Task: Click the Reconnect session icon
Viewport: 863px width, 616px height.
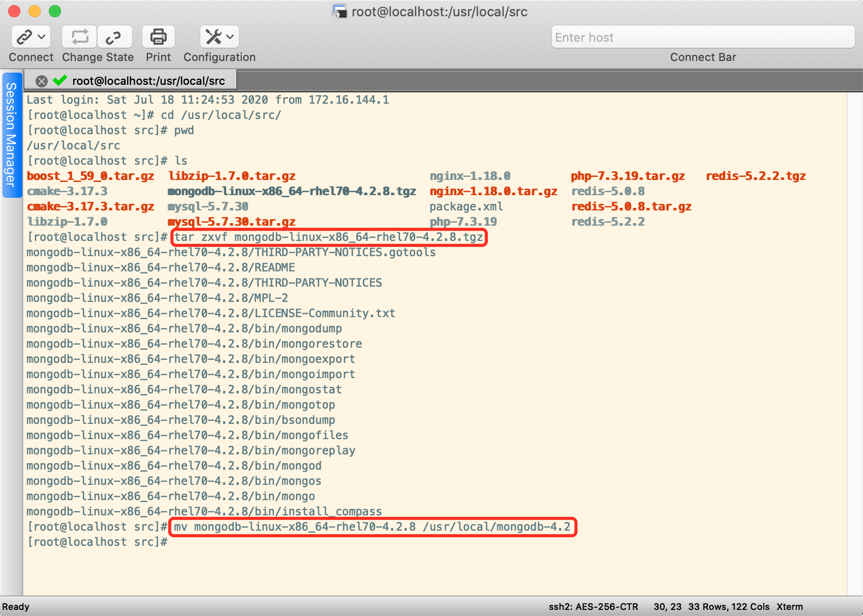Action: point(79,37)
